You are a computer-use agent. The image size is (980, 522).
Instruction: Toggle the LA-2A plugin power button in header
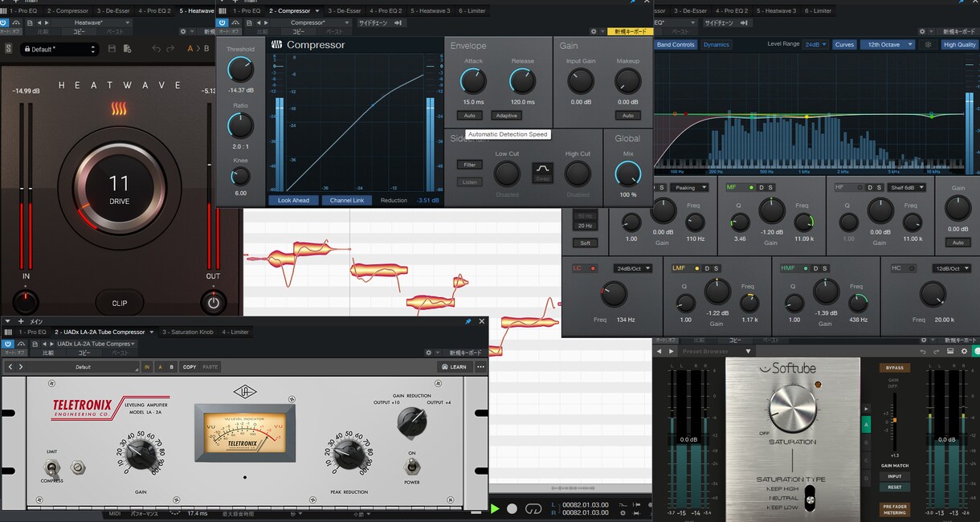(x=7, y=343)
